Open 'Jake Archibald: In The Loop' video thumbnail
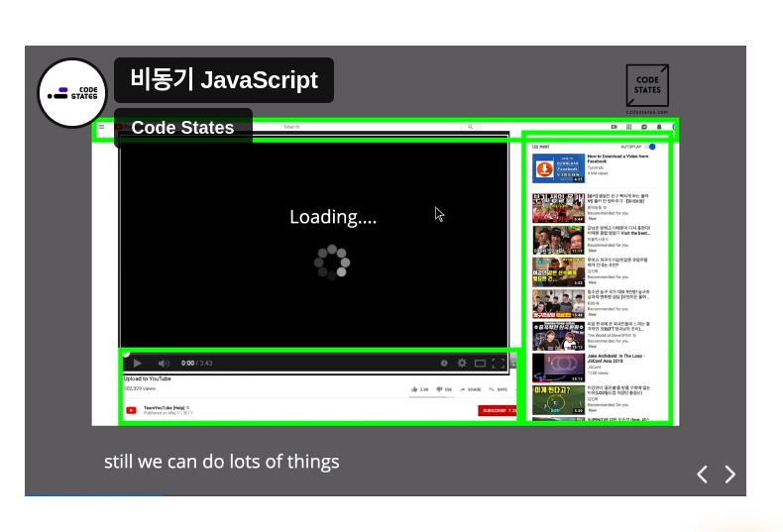 click(x=558, y=368)
